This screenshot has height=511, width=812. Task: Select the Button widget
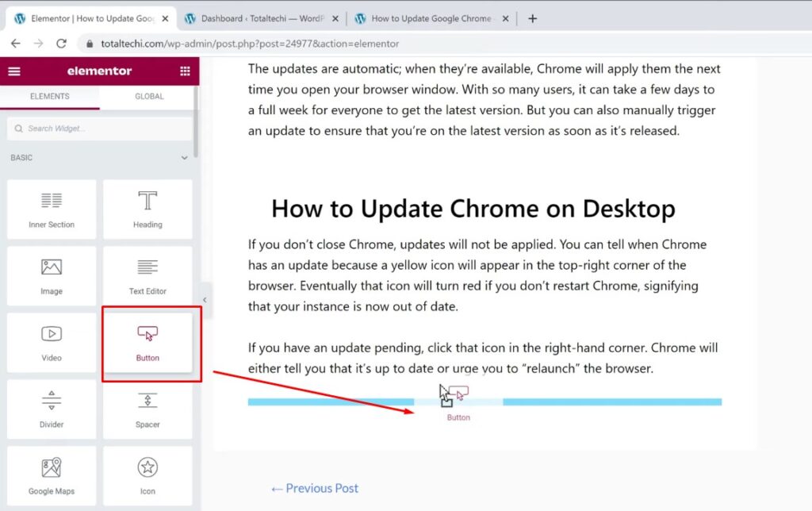coord(147,342)
